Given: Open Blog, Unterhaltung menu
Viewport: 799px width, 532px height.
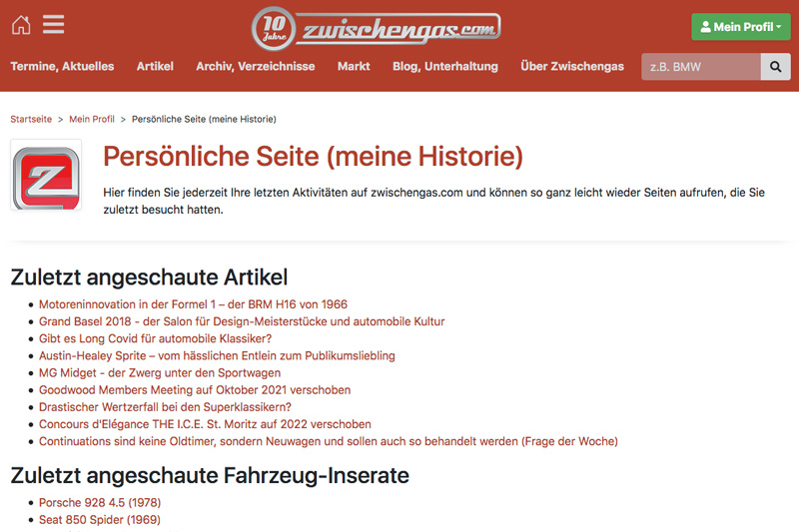Looking at the screenshot, I should pyautogui.click(x=444, y=67).
